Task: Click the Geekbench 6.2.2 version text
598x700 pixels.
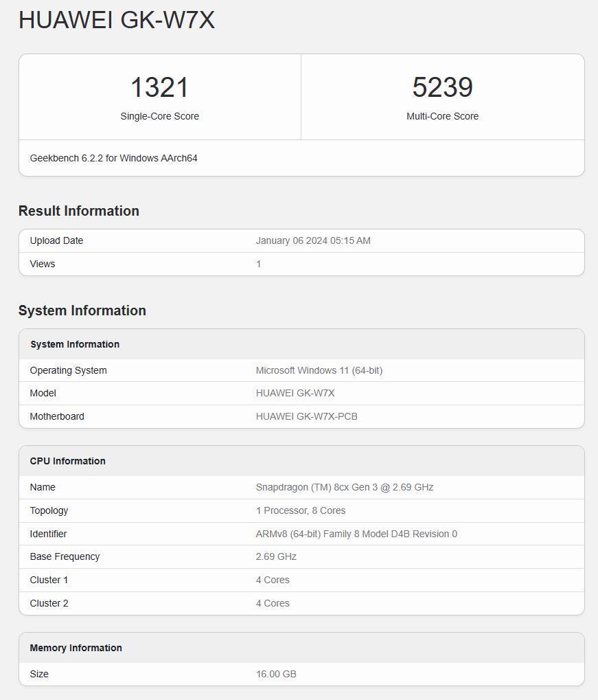Action: pos(113,158)
